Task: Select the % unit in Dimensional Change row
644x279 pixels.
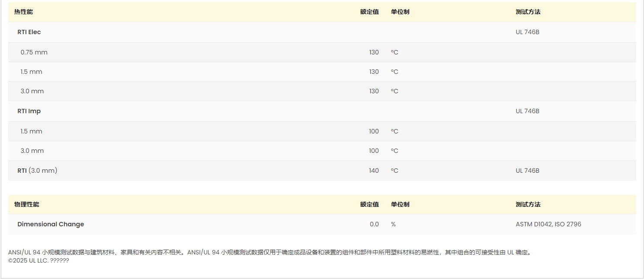Action: click(x=393, y=224)
